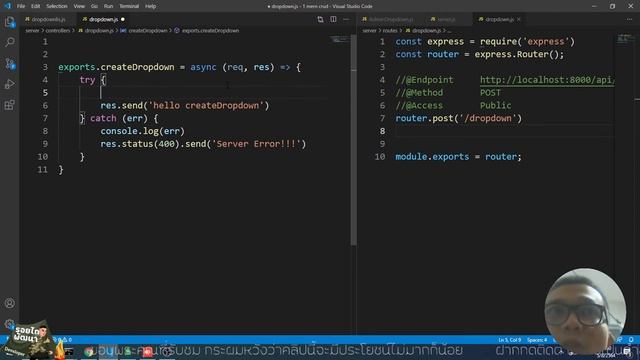Click line number 3 in the left editor
Screen dimensions: 640x360
pos(45,67)
